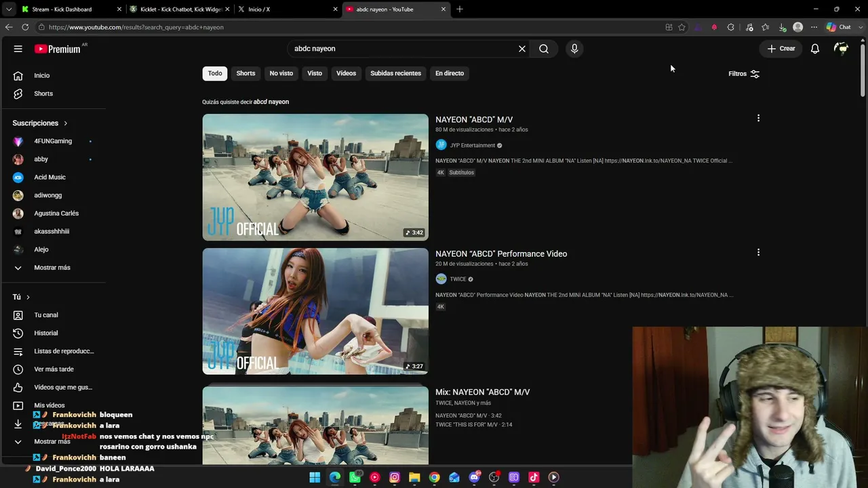Screen dimensions: 868x488
Task: Open the akassshhhiii subscription channel
Action: (53, 231)
